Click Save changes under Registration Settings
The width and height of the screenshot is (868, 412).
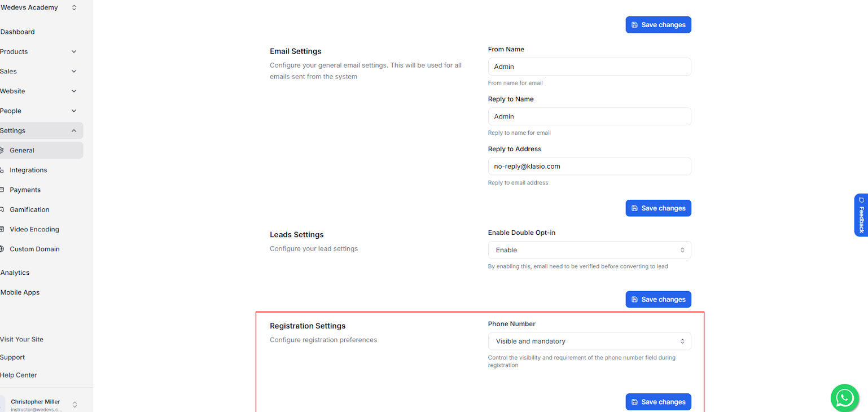658,401
